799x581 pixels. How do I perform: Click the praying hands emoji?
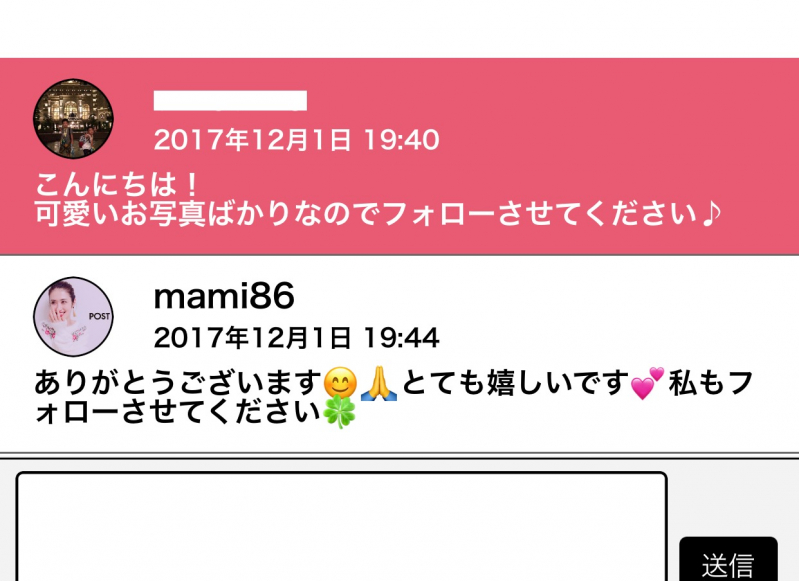(379, 383)
